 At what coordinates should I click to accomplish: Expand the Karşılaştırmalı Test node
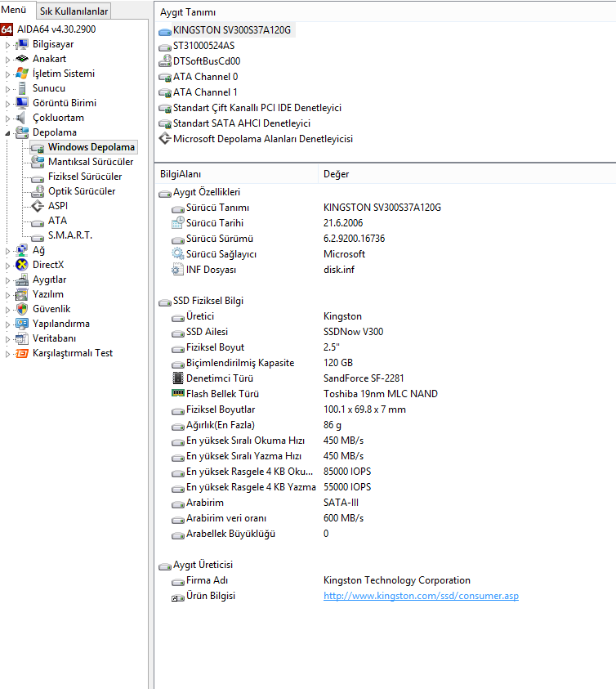click(7, 354)
